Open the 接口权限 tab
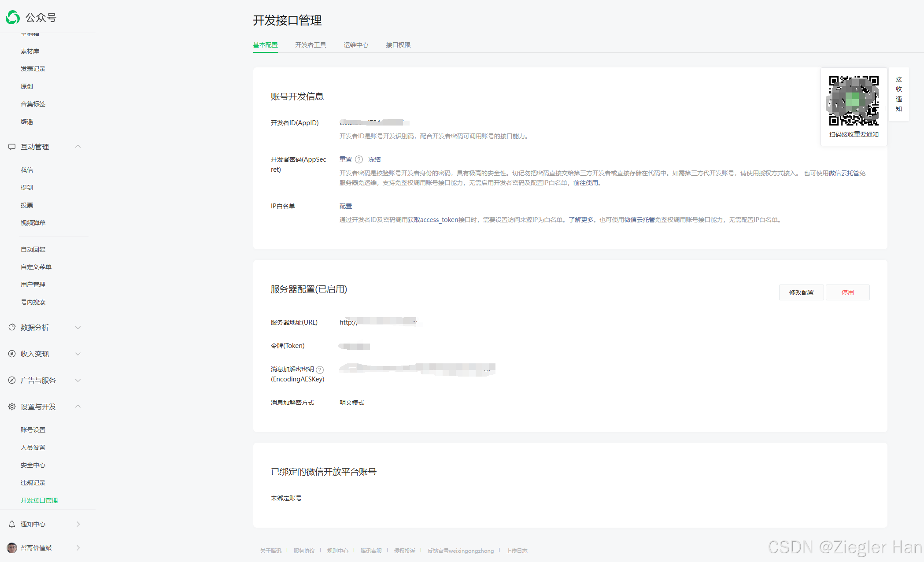 click(x=398, y=45)
